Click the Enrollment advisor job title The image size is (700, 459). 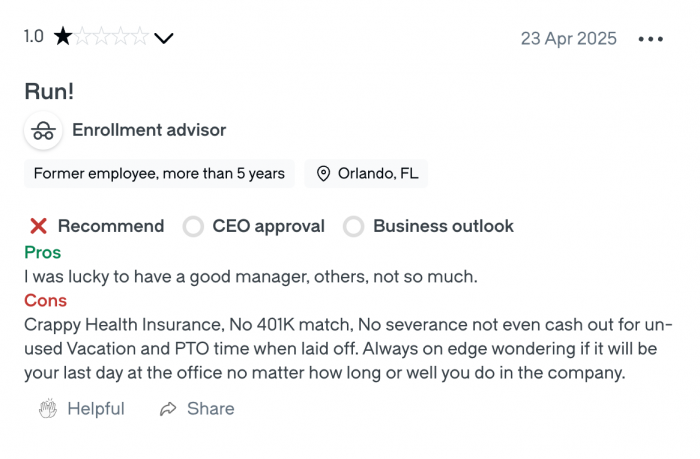coord(149,130)
